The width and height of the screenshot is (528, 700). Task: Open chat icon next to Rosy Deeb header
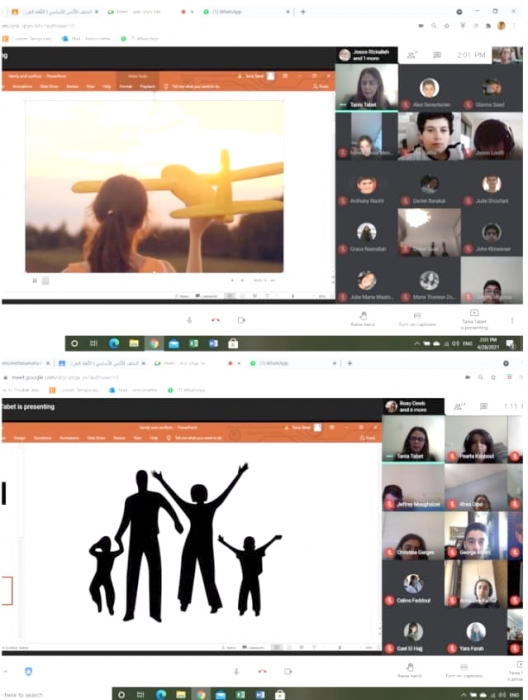click(483, 406)
